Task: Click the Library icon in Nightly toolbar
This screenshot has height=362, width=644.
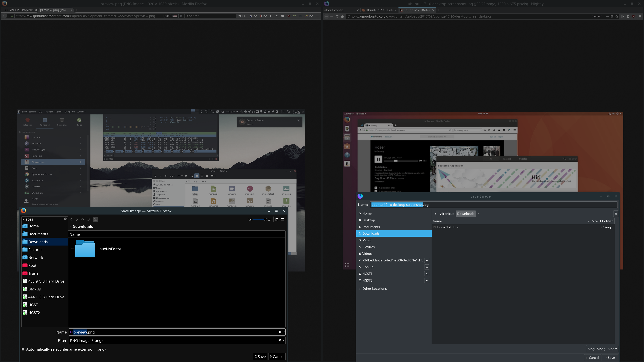Action: point(623,16)
